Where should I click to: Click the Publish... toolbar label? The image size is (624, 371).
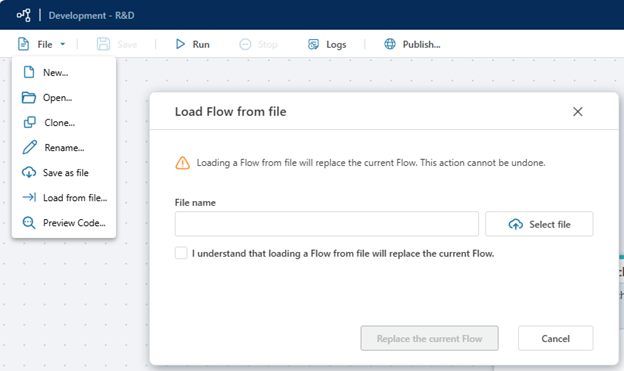tap(421, 45)
